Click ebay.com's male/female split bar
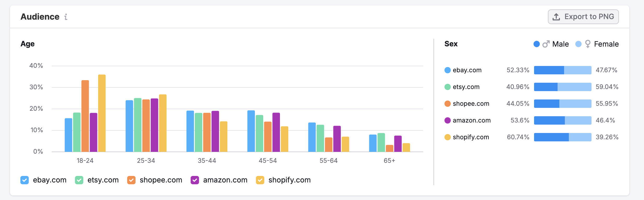 pyautogui.click(x=562, y=70)
